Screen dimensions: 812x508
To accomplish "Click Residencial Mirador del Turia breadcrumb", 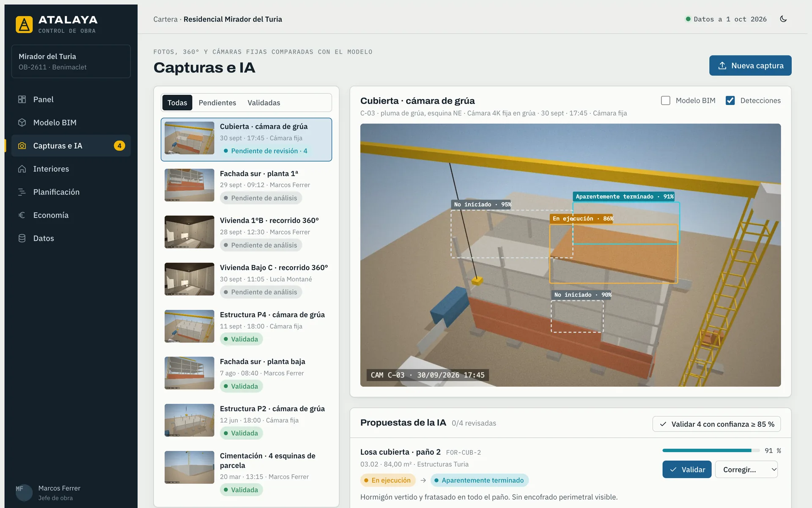I will point(233,19).
